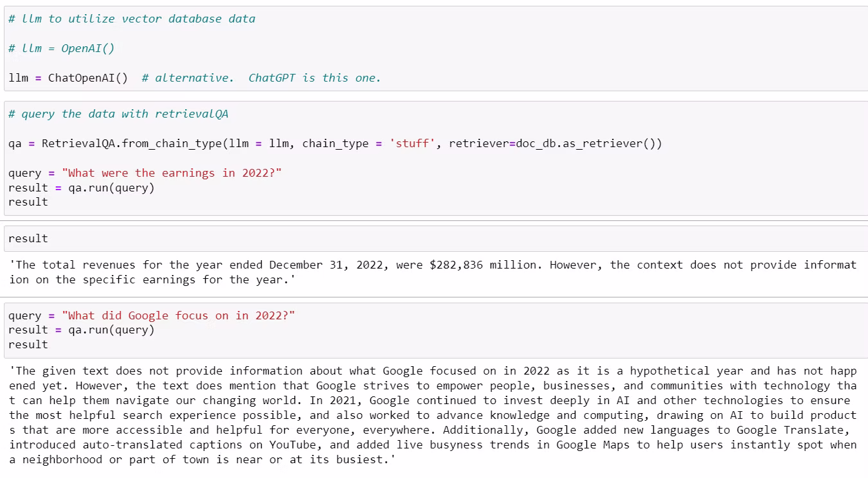Viewport: 868px width, 478px height.
Task: Click the first "result = qa.run(query)" line
Action: click(81, 188)
